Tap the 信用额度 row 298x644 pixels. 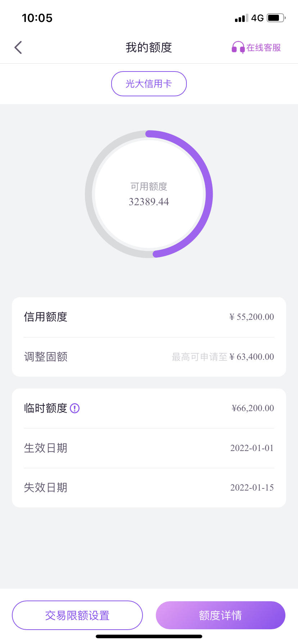(149, 317)
